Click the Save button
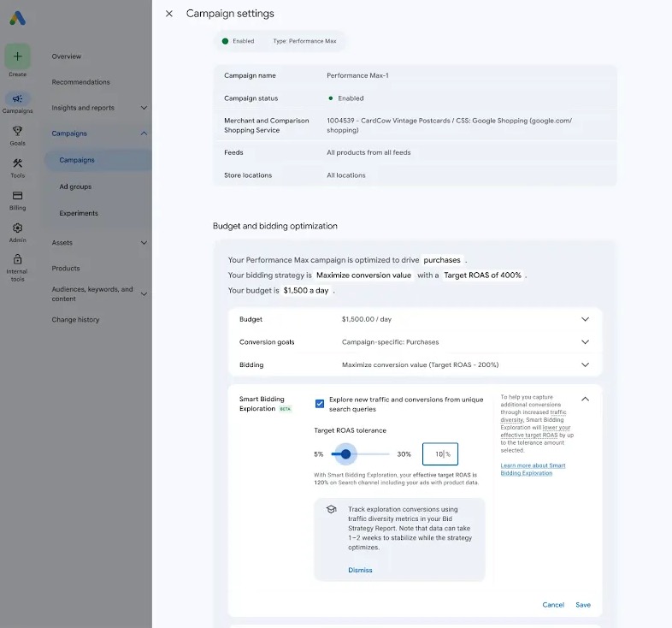The height and width of the screenshot is (628, 672). tap(583, 605)
